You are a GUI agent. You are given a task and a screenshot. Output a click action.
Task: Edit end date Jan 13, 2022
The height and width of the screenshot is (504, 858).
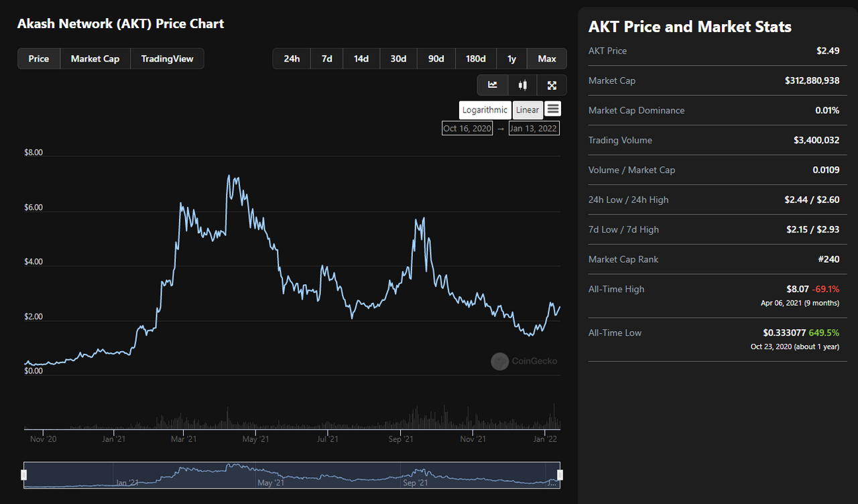[x=534, y=128]
